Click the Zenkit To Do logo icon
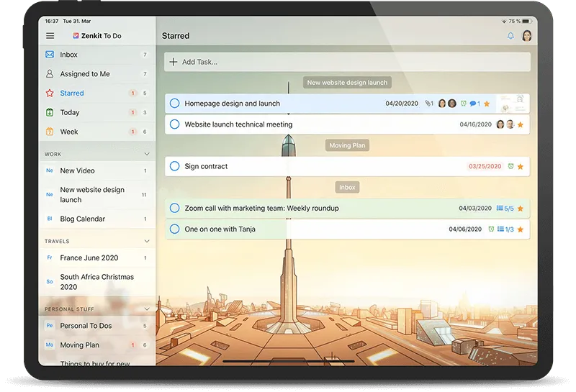 tap(76, 35)
